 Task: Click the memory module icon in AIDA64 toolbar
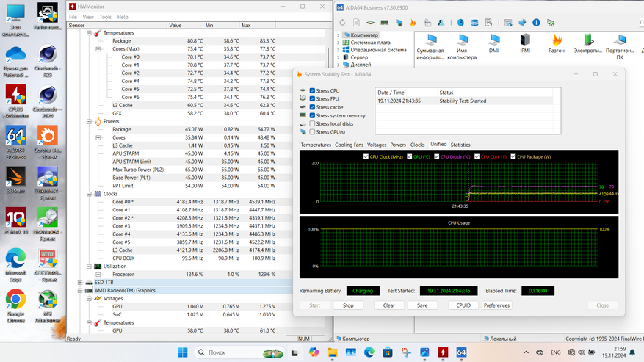[385, 23]
